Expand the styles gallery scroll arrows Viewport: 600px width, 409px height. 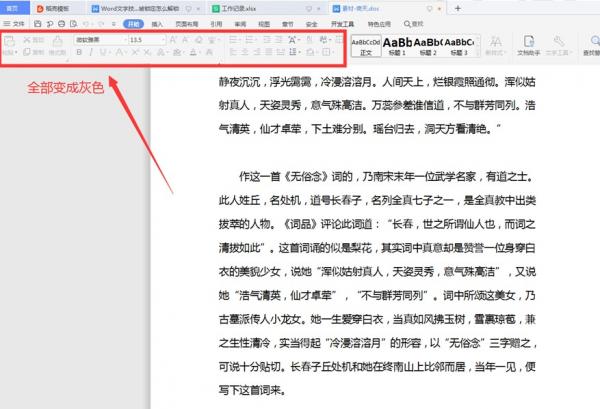click(x=478, y=46)
